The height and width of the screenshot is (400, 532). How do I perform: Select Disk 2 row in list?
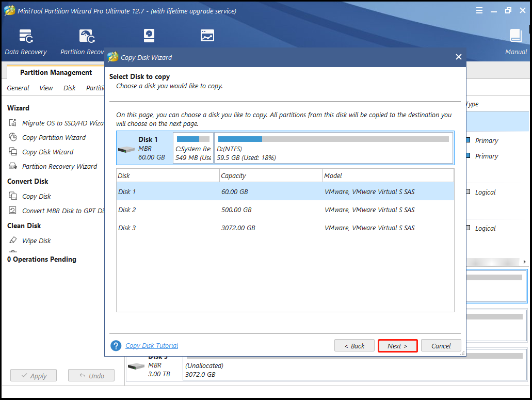point(285,210)
